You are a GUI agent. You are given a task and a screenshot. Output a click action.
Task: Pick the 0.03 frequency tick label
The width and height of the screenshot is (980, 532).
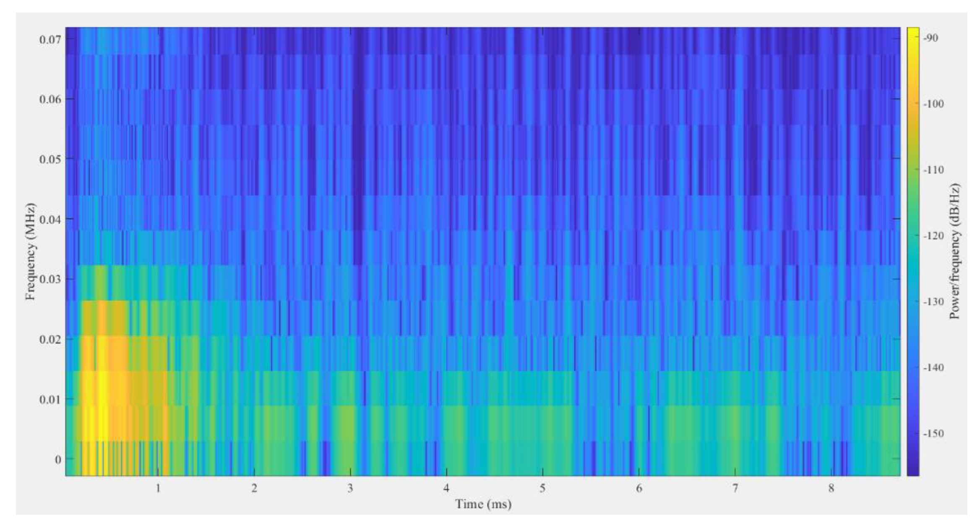[50, 279]
